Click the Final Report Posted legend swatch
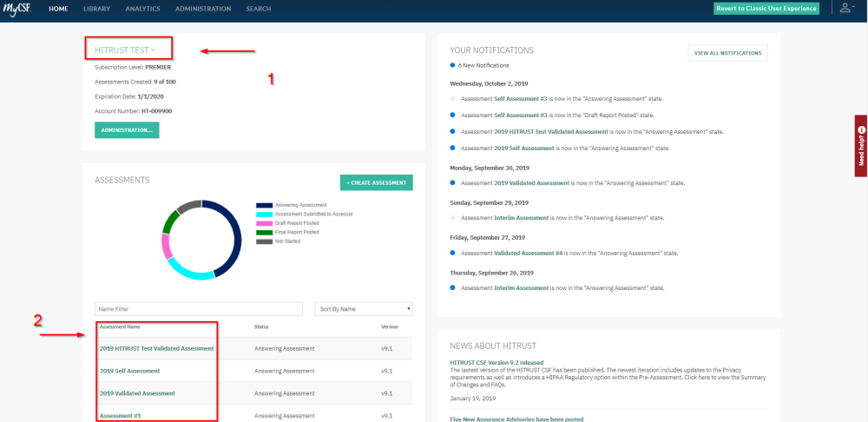 click(264, 232)
